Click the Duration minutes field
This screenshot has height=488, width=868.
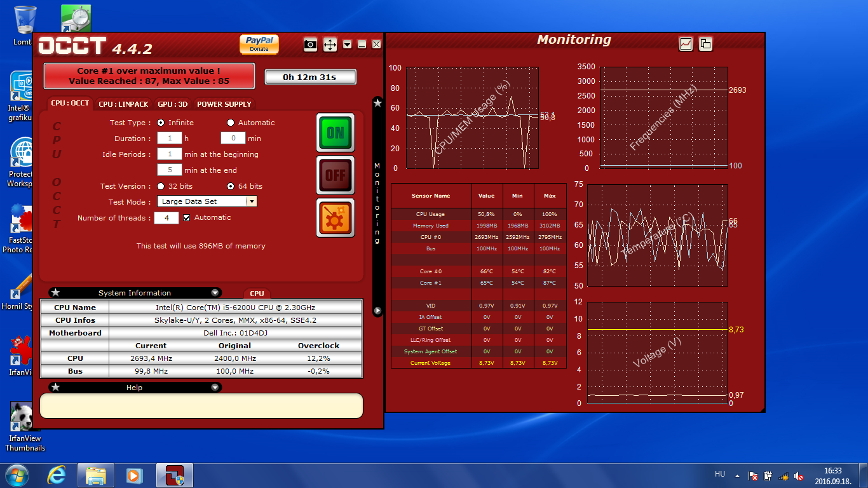pos(233,138)
